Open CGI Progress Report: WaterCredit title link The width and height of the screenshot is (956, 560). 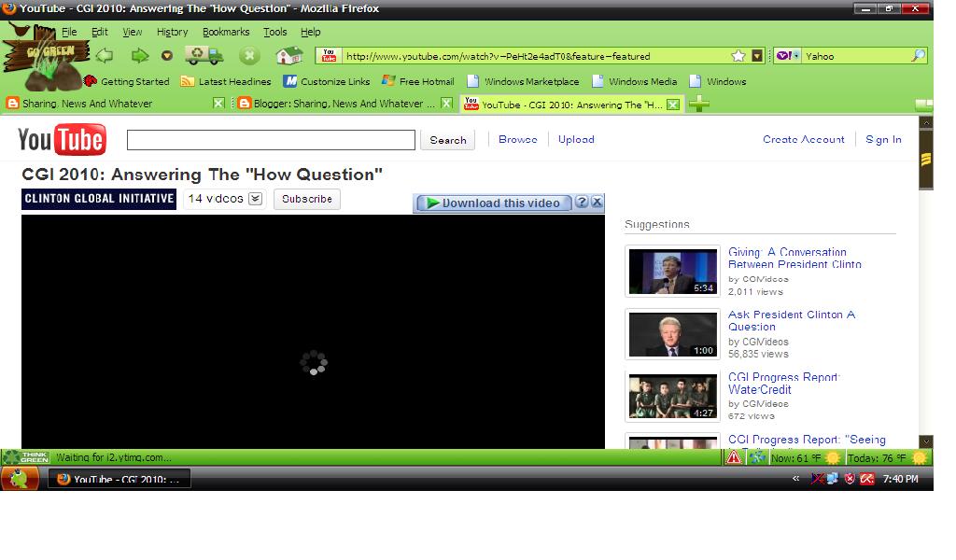783,384
